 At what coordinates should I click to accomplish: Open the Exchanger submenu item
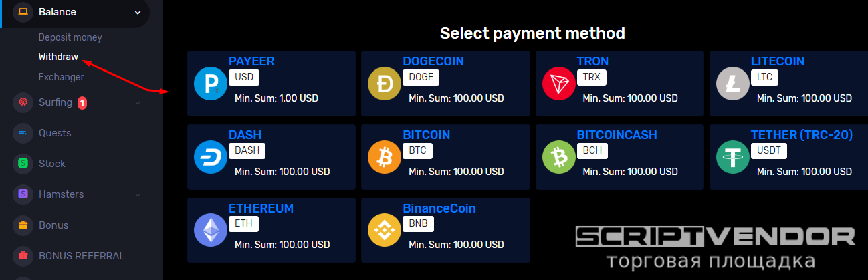61,77
